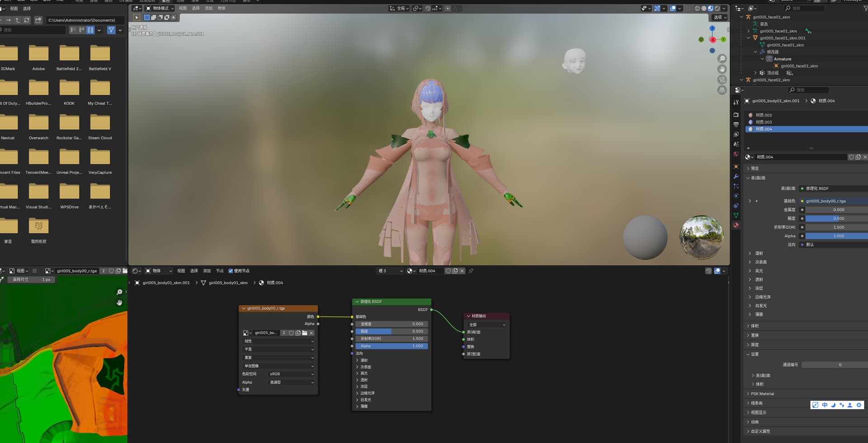Open 添加 menu in node editor
Screen dimensions: 868x443
(207, 271)
